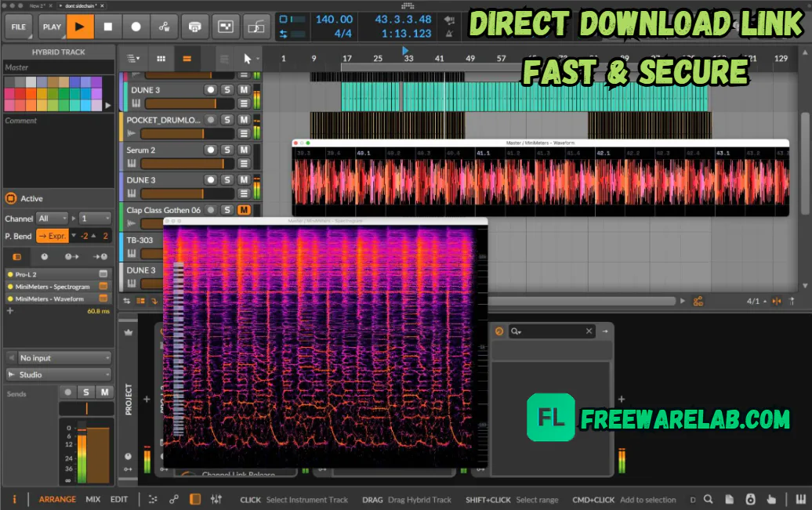Pick the red swatch in track color palette
The image size is (812, 510).
(x=20, y=93)
